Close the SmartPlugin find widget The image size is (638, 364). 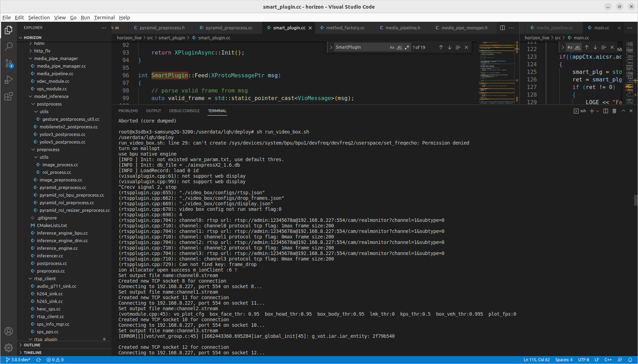pos(466,47)
